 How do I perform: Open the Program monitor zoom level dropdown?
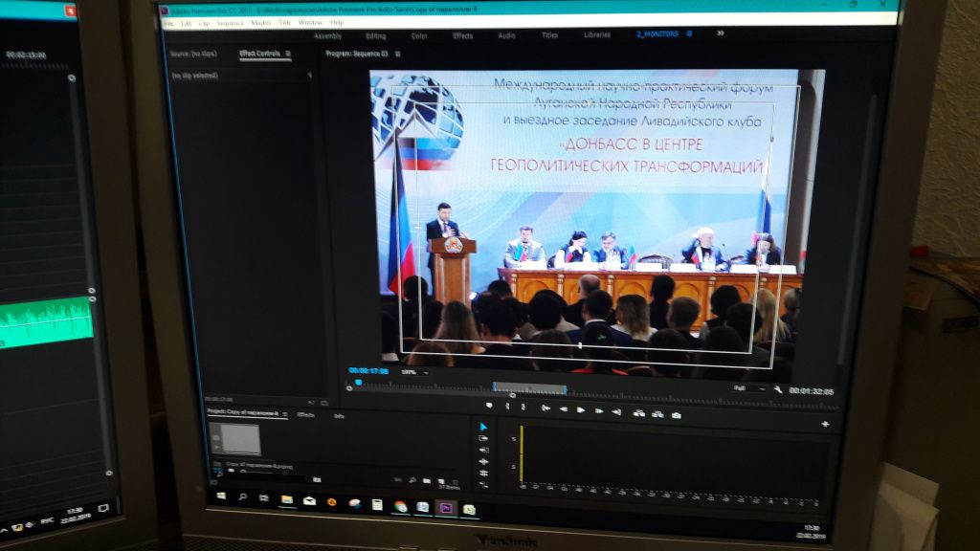click(415, 372)
